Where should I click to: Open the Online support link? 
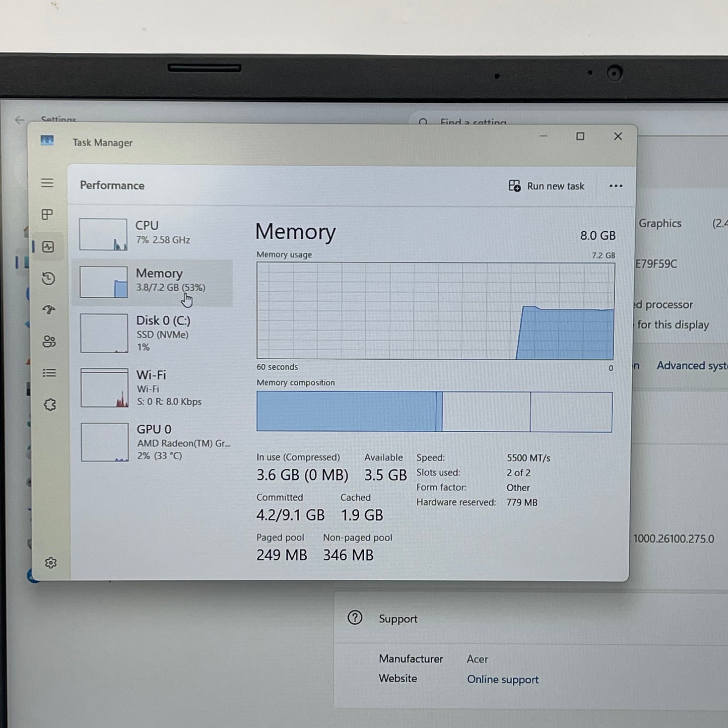[x=502, y=679]
